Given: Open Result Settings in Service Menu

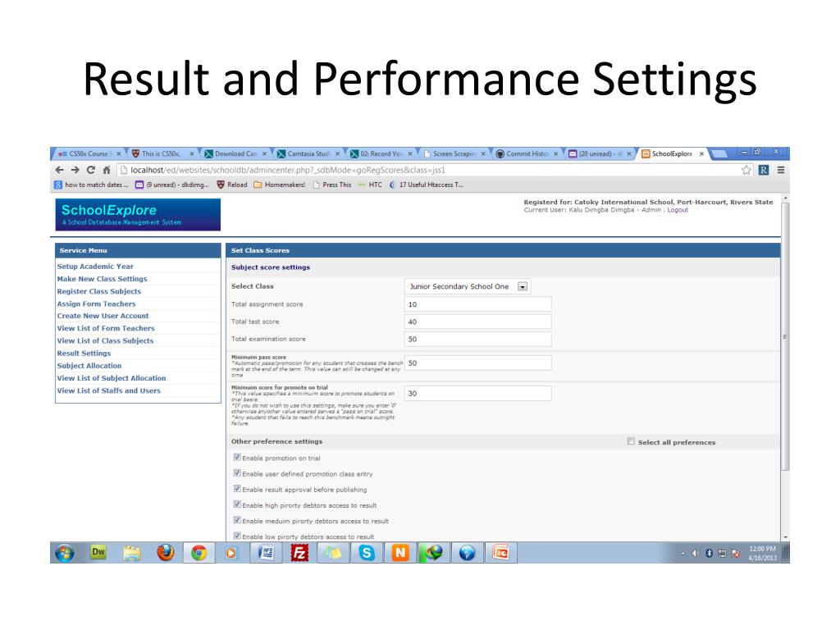Looking at the screenshot, I should pos(84,353).
